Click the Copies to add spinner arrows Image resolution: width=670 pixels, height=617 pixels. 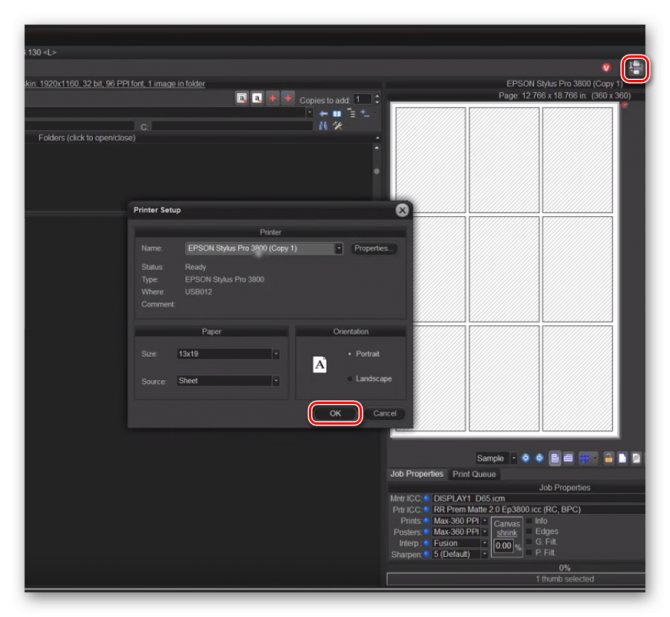[x=377, y=99]
